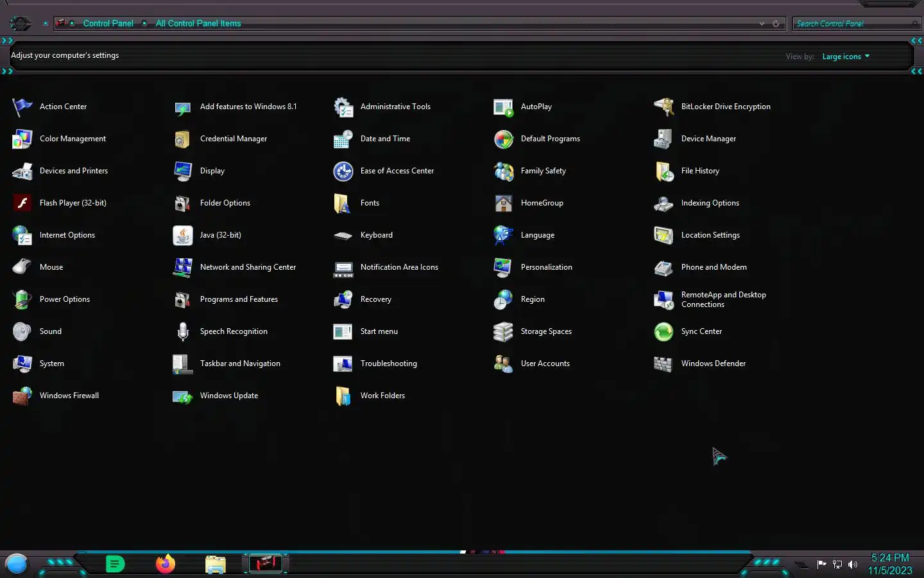Open the Work Folders icon
Screen dimensions: 924x578
click(343, 396)
